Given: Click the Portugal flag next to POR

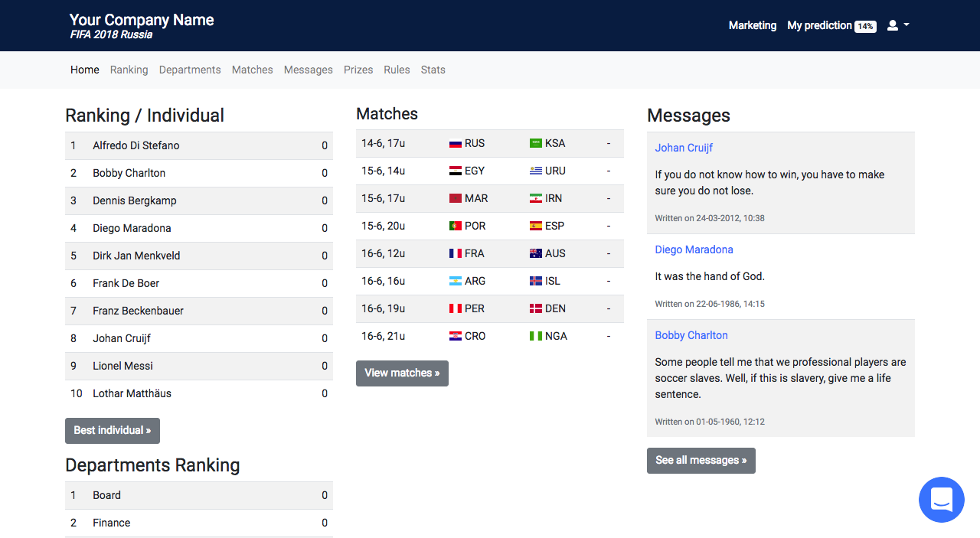Looking at the screenshot, I should pyautogui.click(x=456, y=227).
